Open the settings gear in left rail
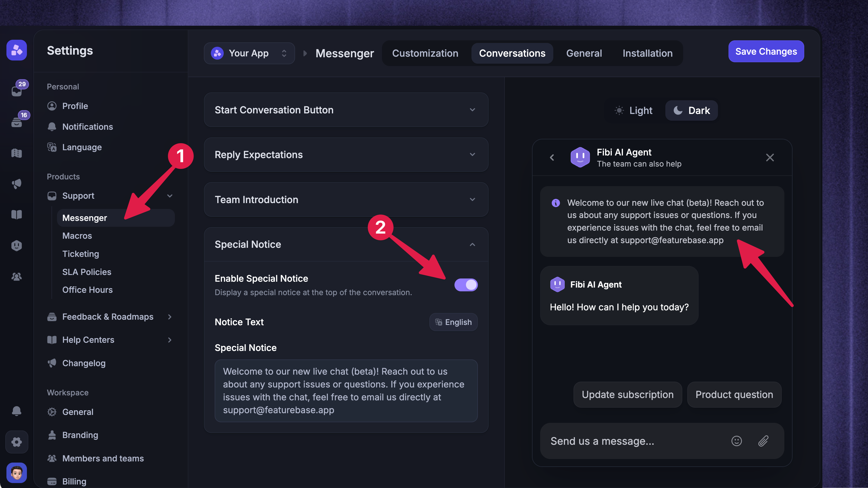 [x=16, y=442]
